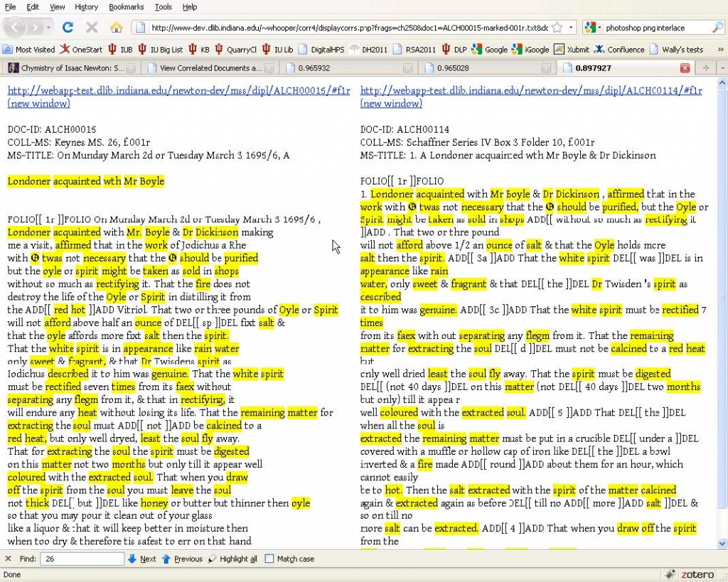Find Previous match
Viewport: 728px width, 582px height.
click(182, 559)
